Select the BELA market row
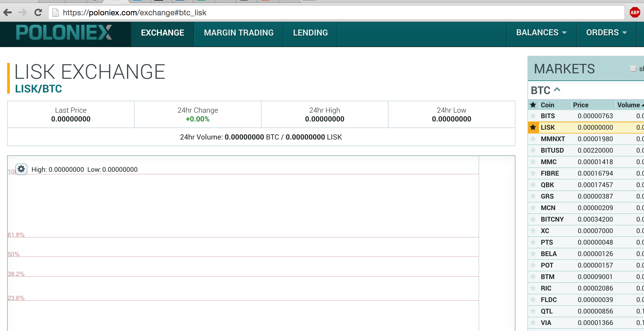This screenshot has width=644, height=331. (x=586, y=254)
